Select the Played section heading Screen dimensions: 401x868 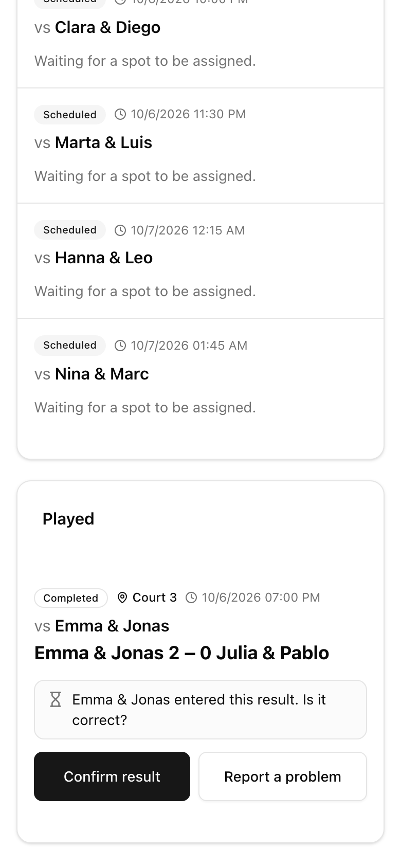pyautogui.click(x=68, y=519)
